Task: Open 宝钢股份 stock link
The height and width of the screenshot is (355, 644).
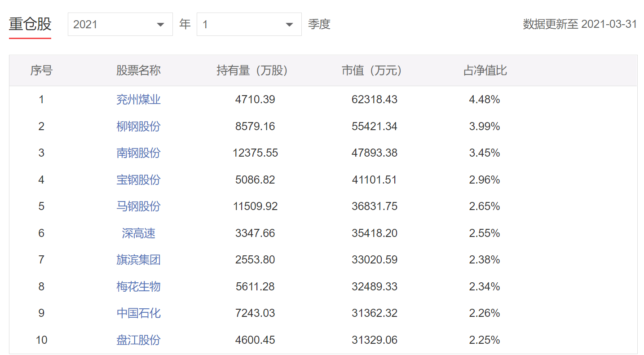Action: (x=138, y=180)
